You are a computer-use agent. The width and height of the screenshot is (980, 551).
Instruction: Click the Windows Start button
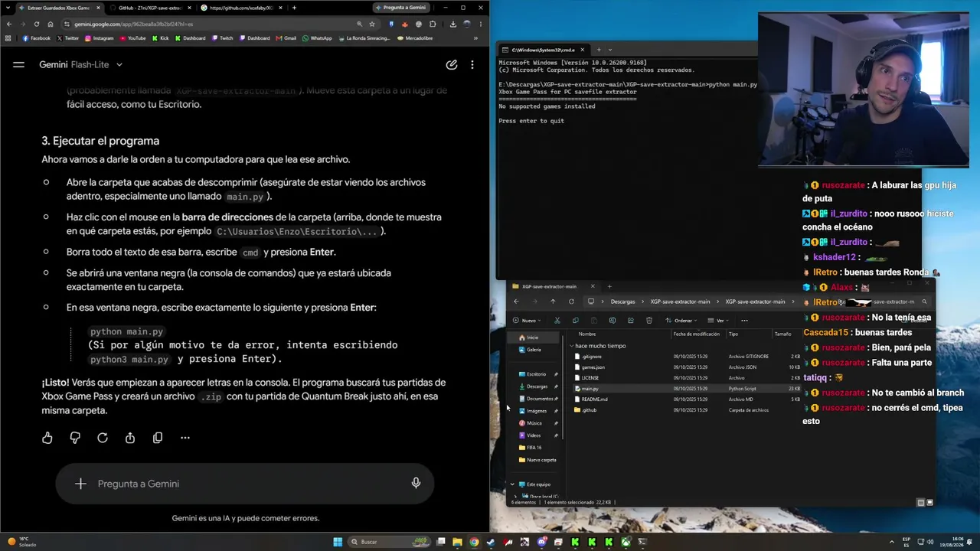338,543
